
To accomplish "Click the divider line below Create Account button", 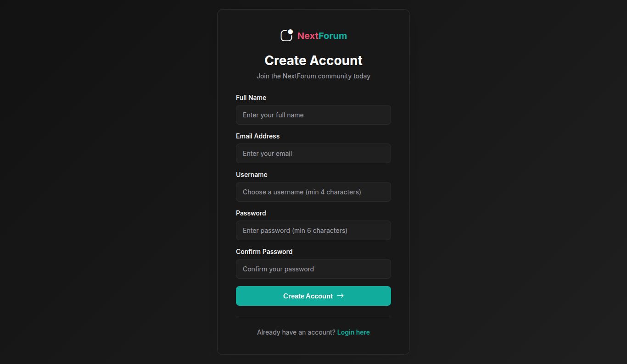I will (x=313, y=317).
